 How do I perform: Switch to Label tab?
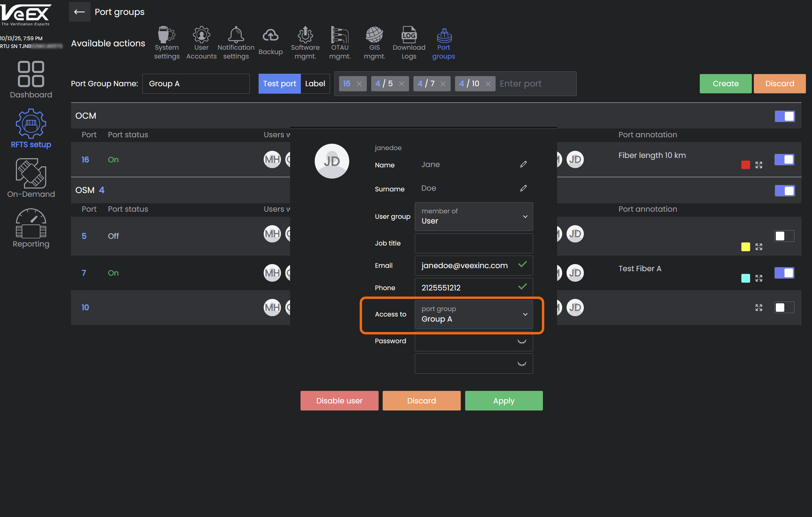[x=315, y=84]
